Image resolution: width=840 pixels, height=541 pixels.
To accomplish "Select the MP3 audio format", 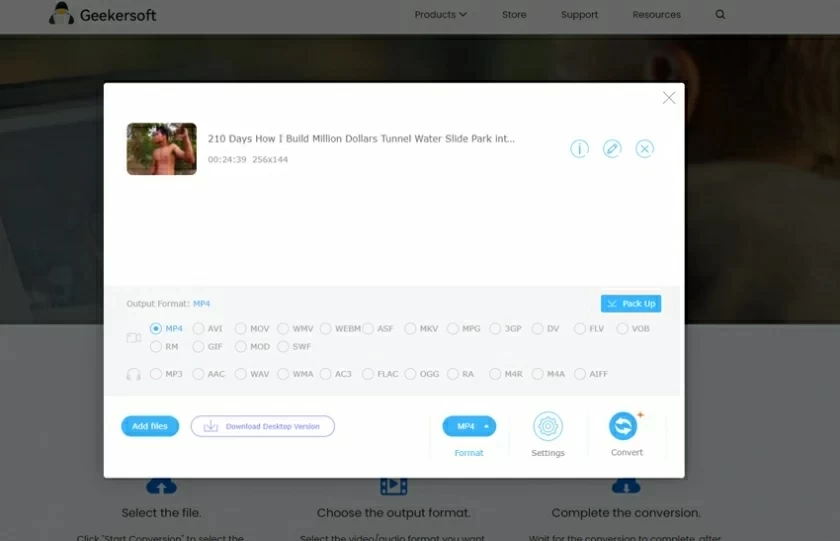I will (x=157, y=374).
